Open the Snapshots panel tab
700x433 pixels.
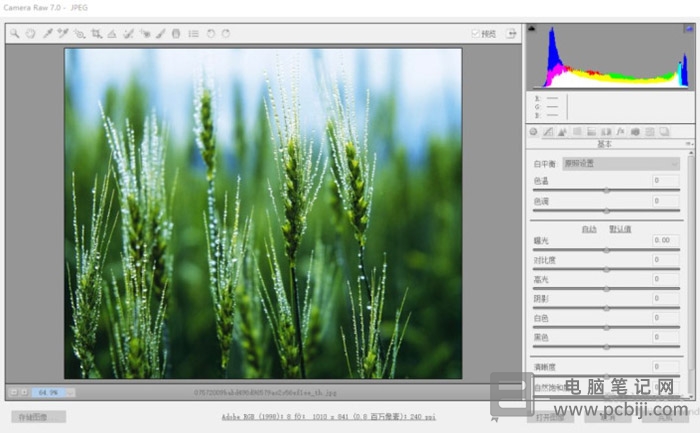point(664,132)
